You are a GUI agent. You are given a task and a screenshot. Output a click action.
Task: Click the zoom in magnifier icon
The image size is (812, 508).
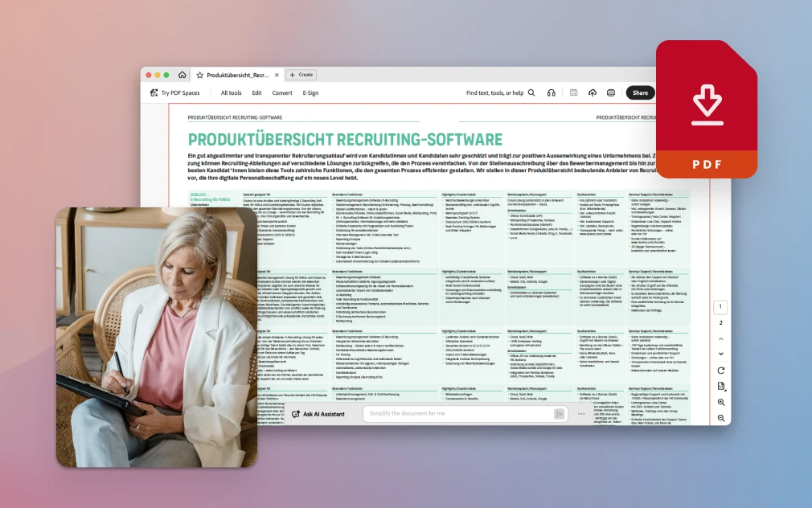coord(721,403)
